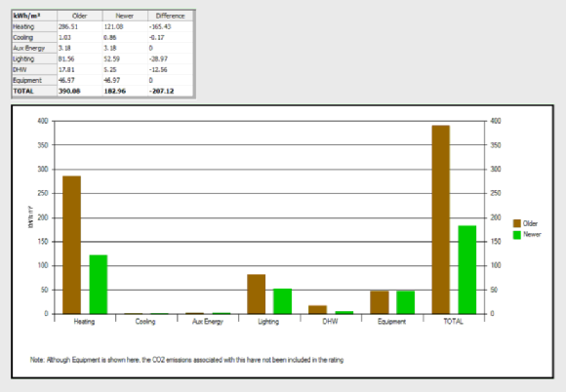Image resolution: width=566 pixels, height=392 pixels.
Task: Click the total older value 390.08
Action: tap(69, 91)
